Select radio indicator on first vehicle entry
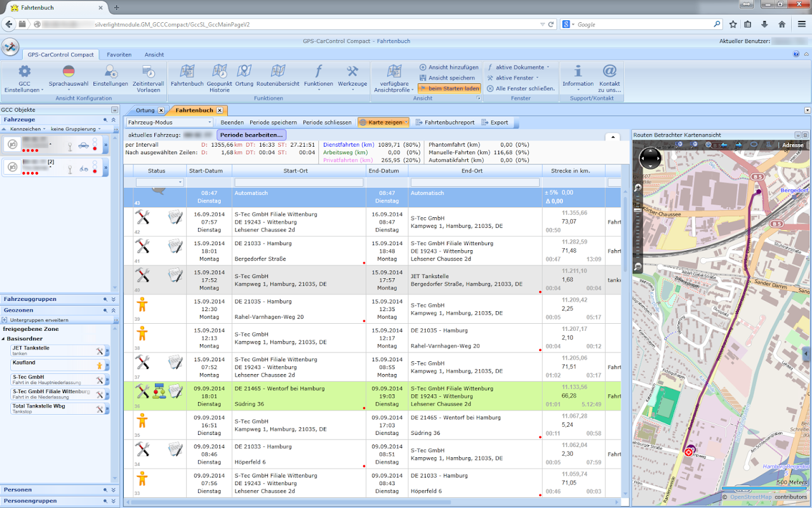The image size is (812, 508). 95,141
